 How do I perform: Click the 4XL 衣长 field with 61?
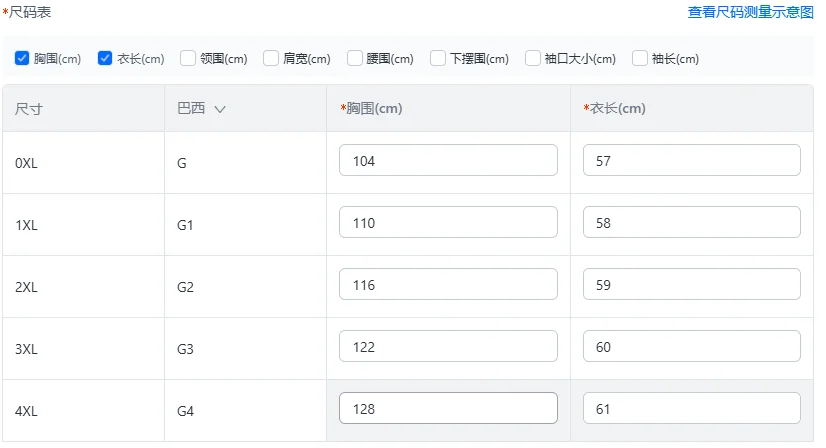pos(691,409)
